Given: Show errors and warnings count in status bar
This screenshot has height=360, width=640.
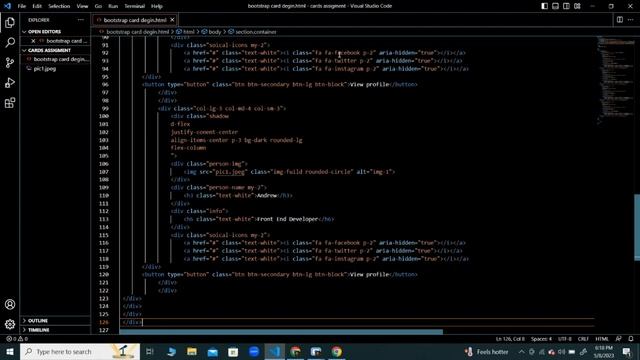Looking at the screenshot, I should point(17,339).
